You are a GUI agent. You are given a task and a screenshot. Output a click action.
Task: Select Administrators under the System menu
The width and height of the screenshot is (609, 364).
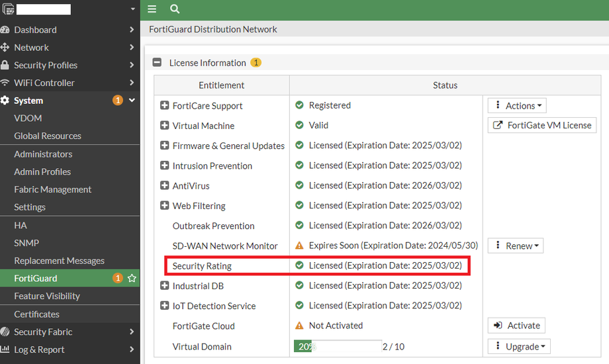pos(43,154)
